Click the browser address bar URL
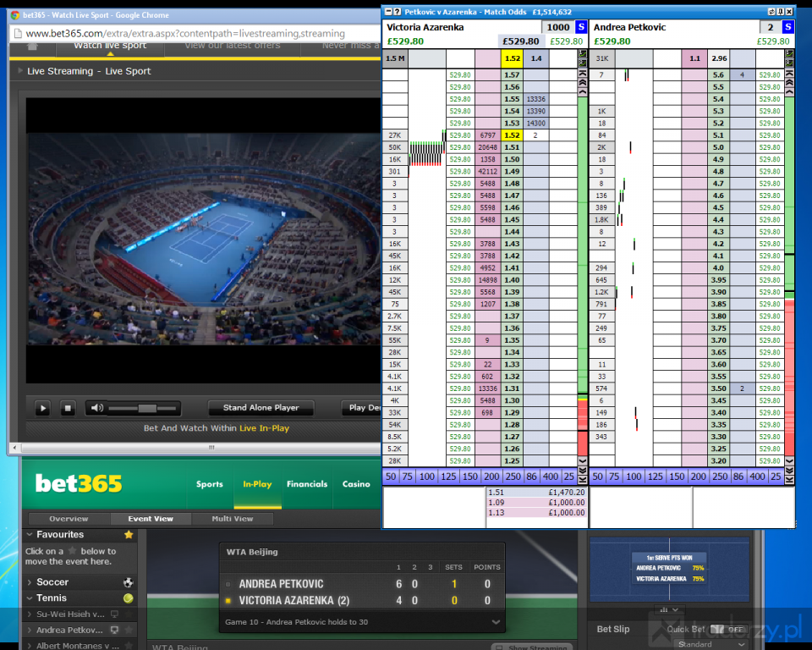Screen dimensions: 812x650 185,33
